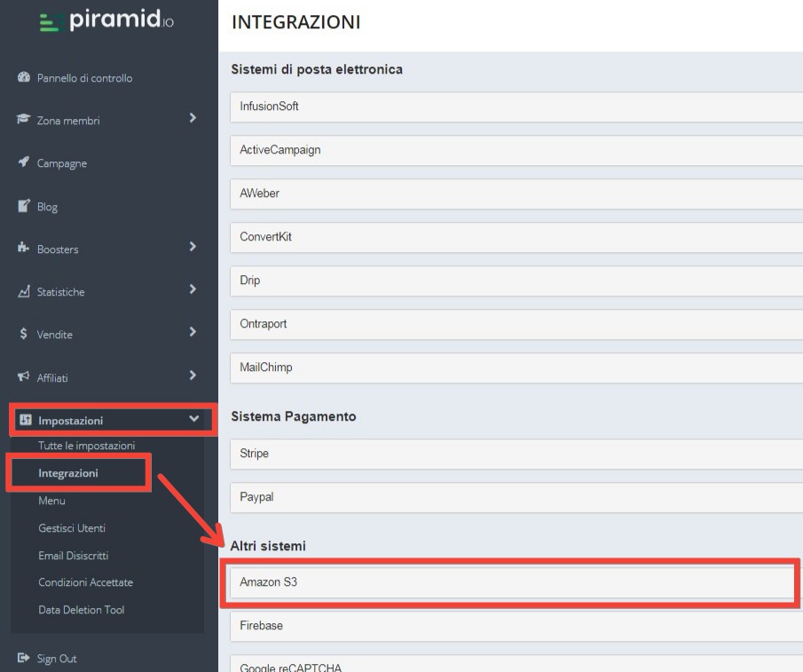Click the dollar sign Vendite icon
This screenshot has height=672, width=803.
24,334
